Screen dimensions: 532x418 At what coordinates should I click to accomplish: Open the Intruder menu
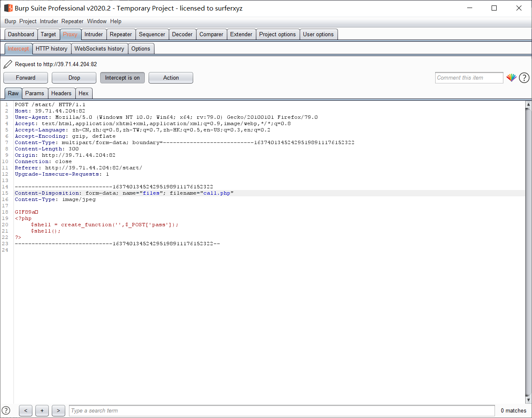49,21
